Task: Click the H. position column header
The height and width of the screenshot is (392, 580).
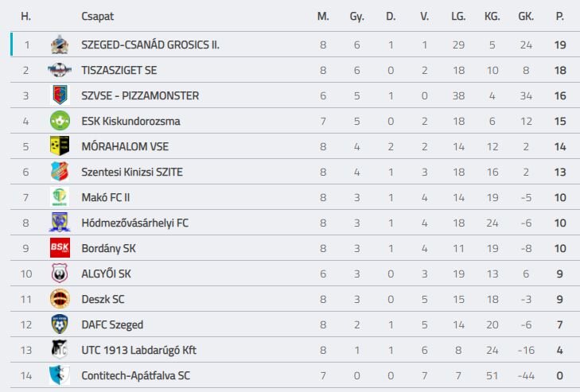Action: 25,16
